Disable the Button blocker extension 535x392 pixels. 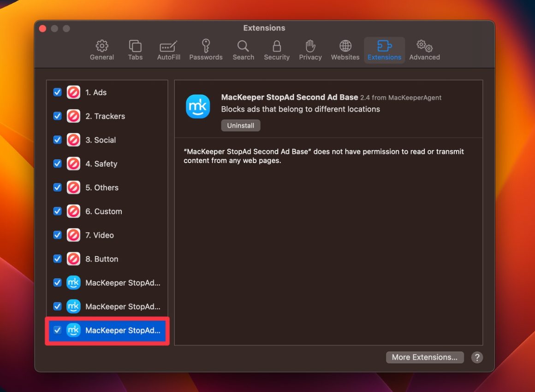(x=57, y=259)
